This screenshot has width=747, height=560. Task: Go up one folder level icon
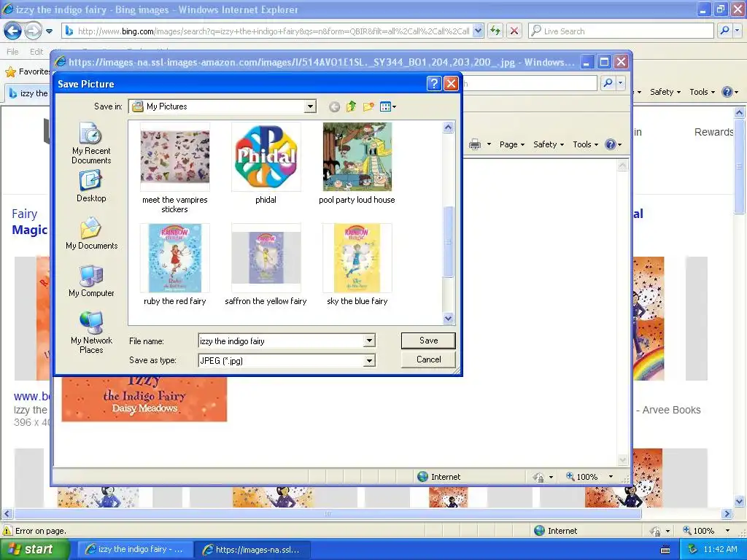pos(352,106)
